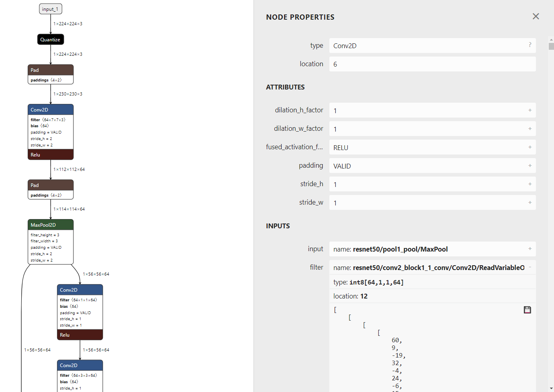Expand dilation_w_factor attribute plus icon
Screen dimensions: 554x392
click(530, 129)
